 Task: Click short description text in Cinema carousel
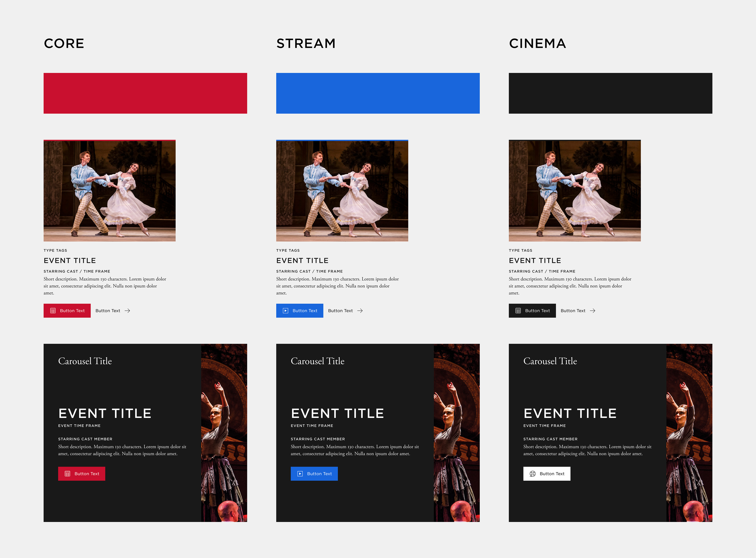point(587,450)
